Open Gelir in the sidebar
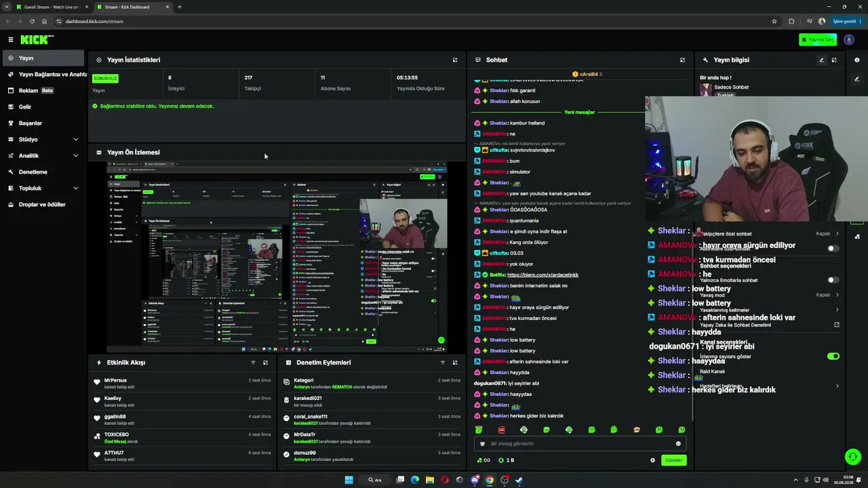Viewport: 868px width, 488px height. (x=44, y=107)
